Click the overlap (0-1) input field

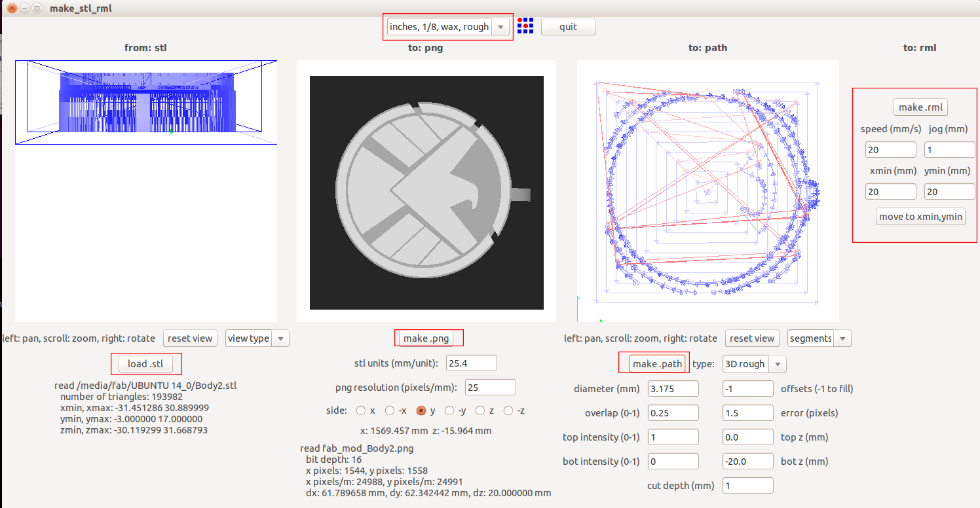(x=673, y=413)
